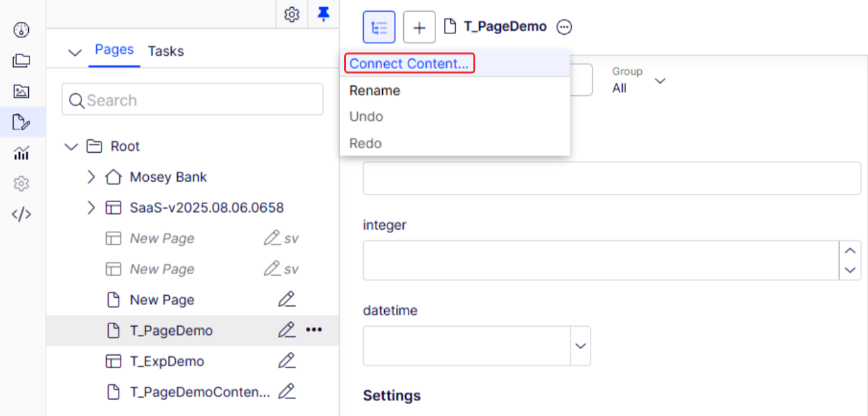Open the code editor panel
This screenshot has width=868, height=416.
[21, 214]
